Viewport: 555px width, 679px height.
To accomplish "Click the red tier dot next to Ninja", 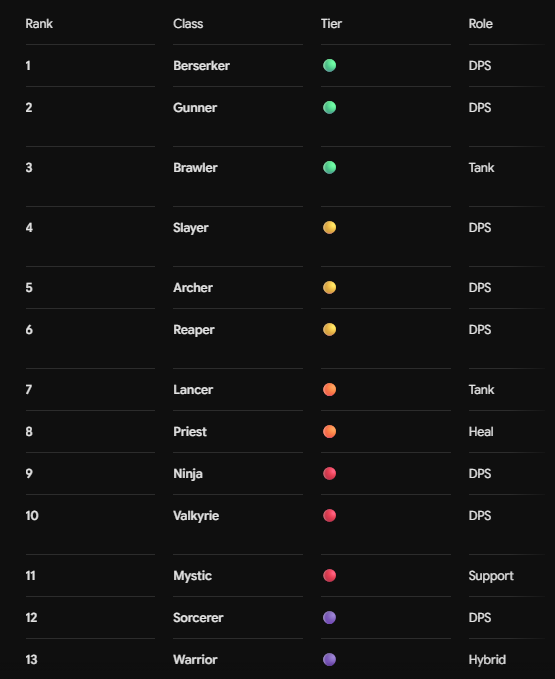I will 329,473.
